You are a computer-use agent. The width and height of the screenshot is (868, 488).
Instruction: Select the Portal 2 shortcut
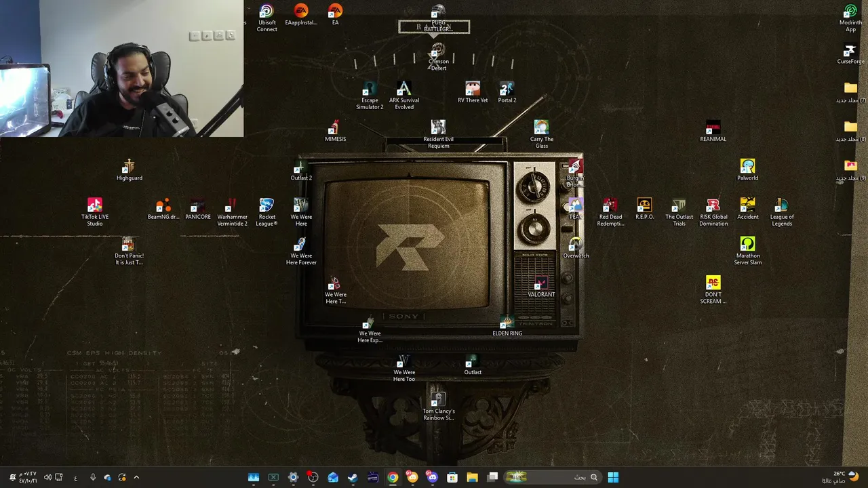pos(507,93)
